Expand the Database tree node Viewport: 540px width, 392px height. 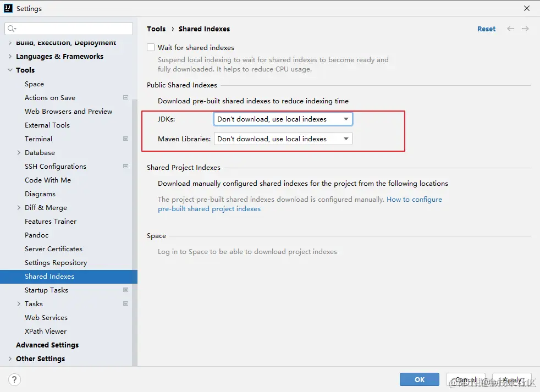pos(19,152)
